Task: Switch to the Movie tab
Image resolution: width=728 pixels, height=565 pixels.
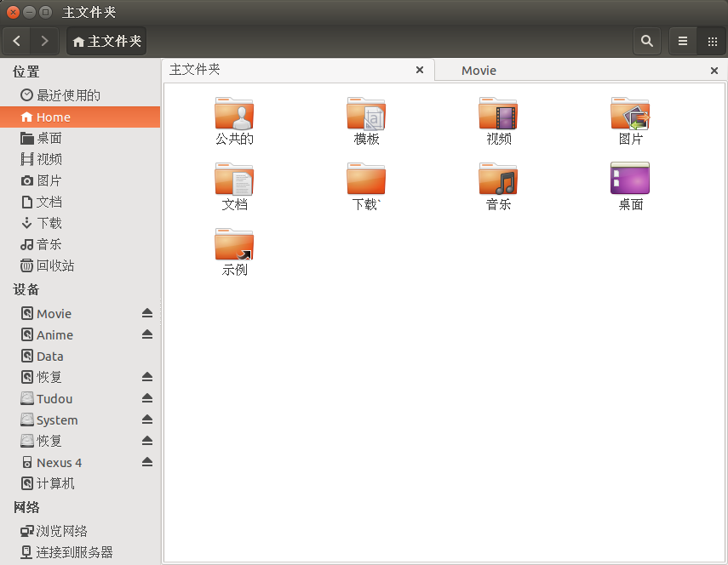Action: 479,71
